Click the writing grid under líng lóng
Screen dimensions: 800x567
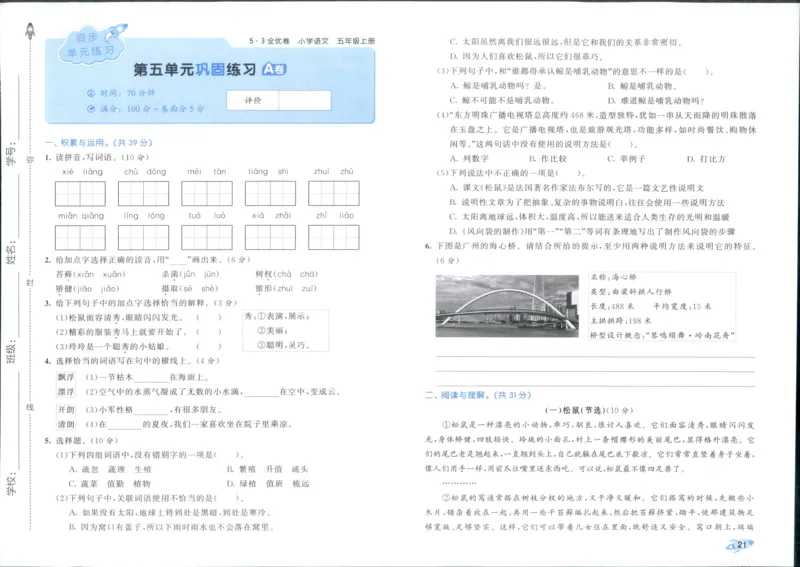143,237
